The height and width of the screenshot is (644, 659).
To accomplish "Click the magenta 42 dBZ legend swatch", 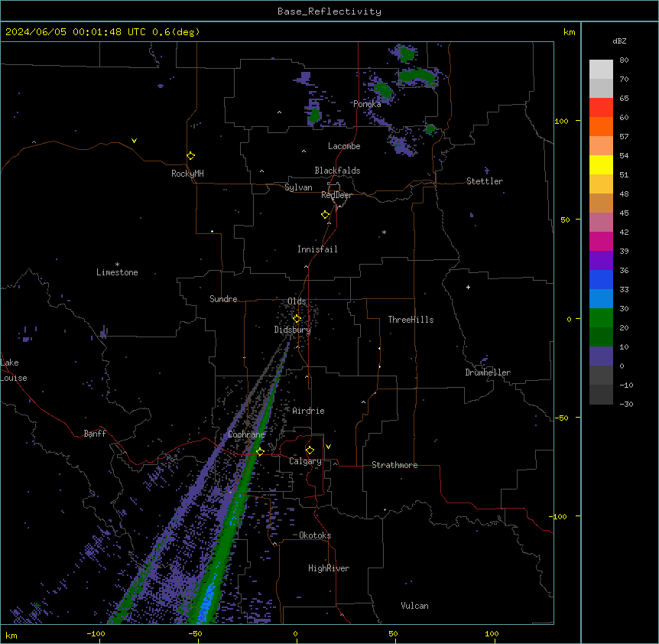I will (x=601, y=241).
